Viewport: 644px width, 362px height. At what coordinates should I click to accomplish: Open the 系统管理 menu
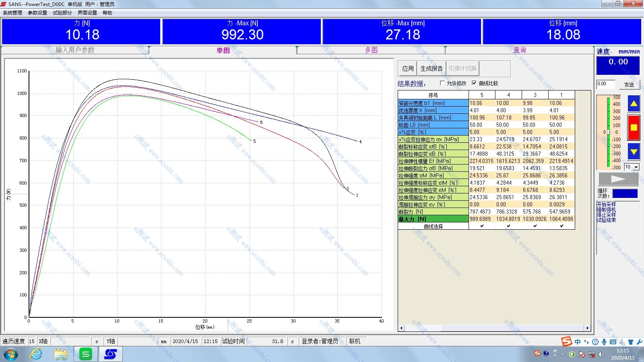coord(12,13)
